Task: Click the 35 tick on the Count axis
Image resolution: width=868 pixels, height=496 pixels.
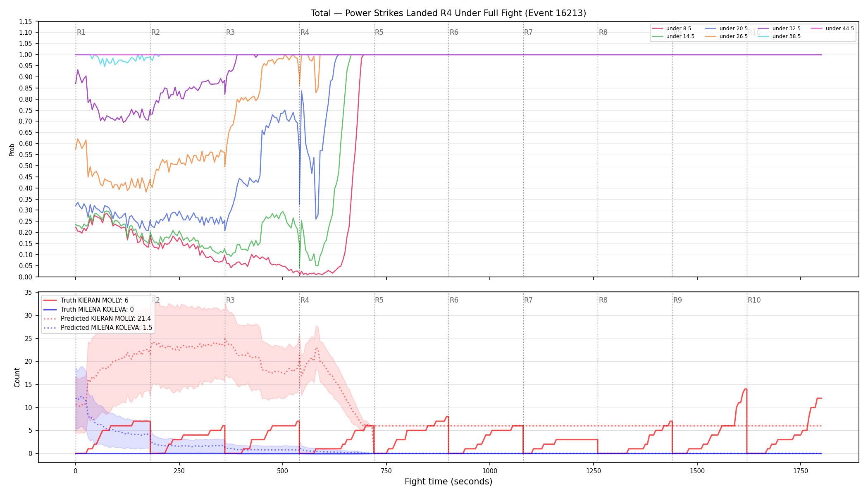Action: pos(29,293)
